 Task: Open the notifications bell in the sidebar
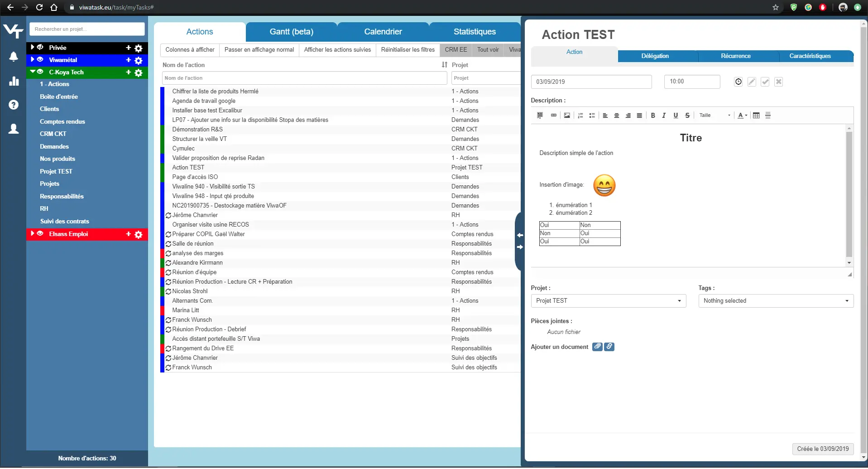pos(14,57)
